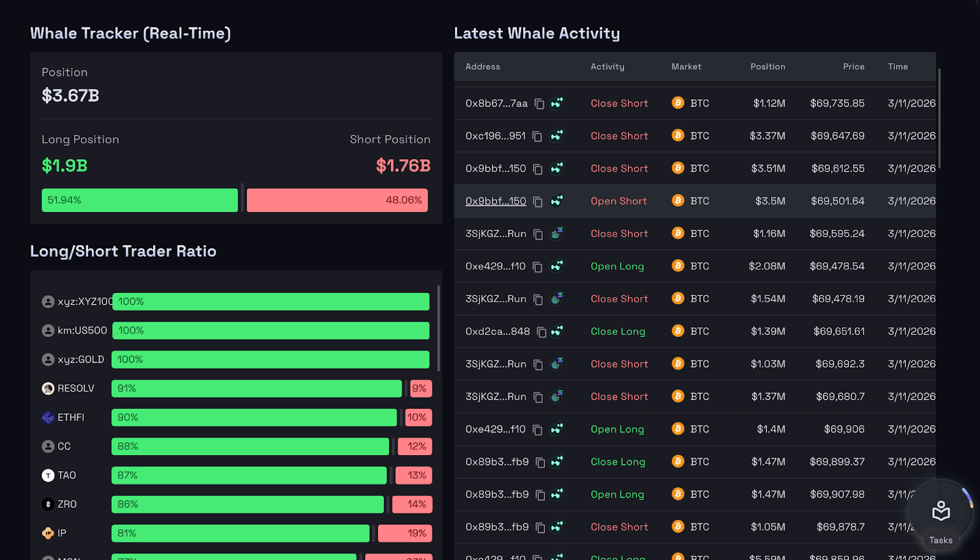Click the 19% short ratio bar for IP
Viewport: 980px width, 560px height.
[x=405, y=533]
